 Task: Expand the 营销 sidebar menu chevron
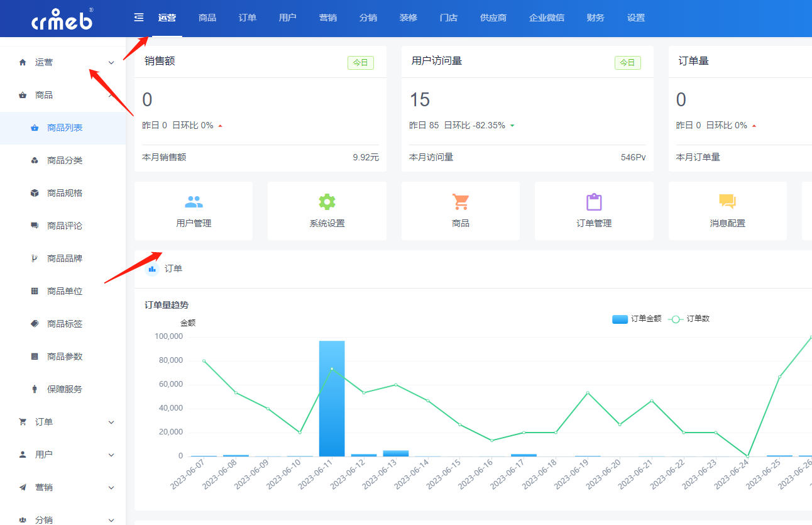click(x=111, y=487)
